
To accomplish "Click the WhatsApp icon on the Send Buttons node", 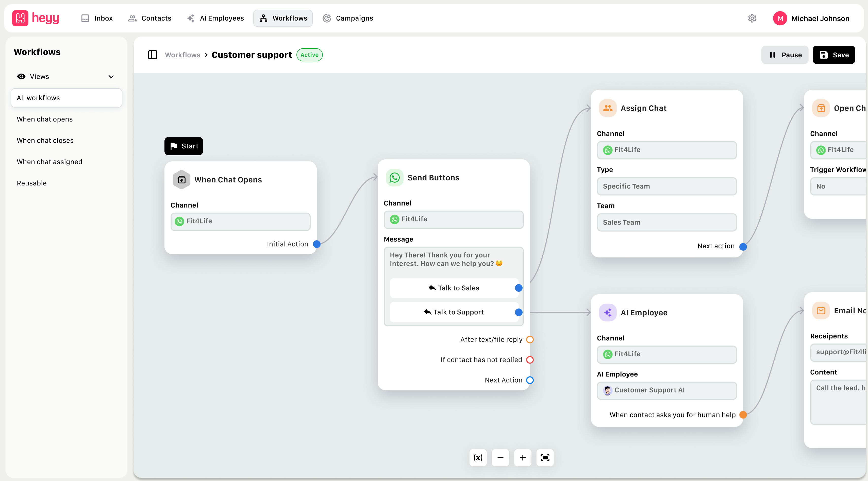I will tap(395, 177).
